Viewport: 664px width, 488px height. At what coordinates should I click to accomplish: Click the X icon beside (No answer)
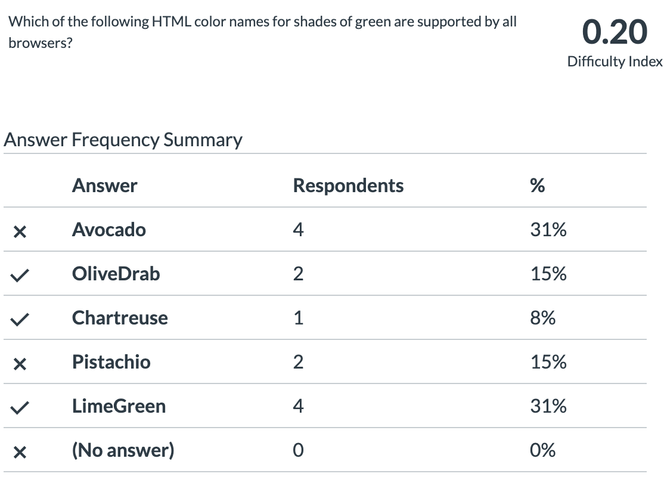[x=19, y=452]
